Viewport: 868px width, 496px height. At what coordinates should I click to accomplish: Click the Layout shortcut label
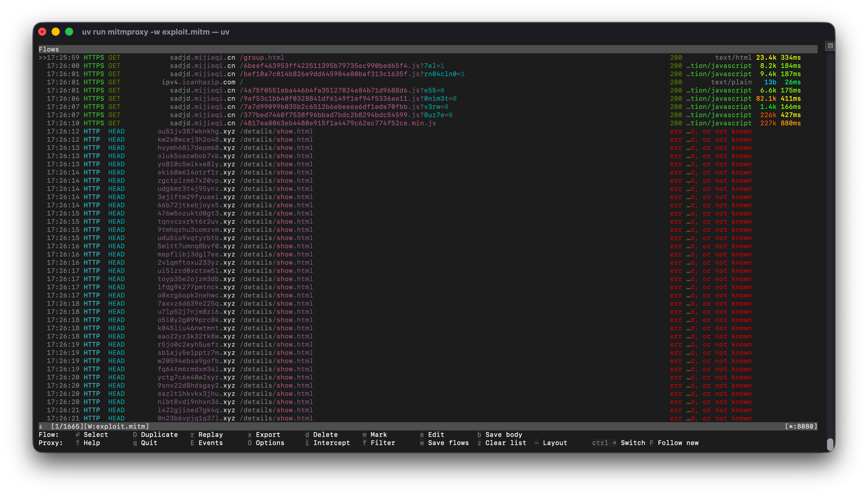click(555, 443)
